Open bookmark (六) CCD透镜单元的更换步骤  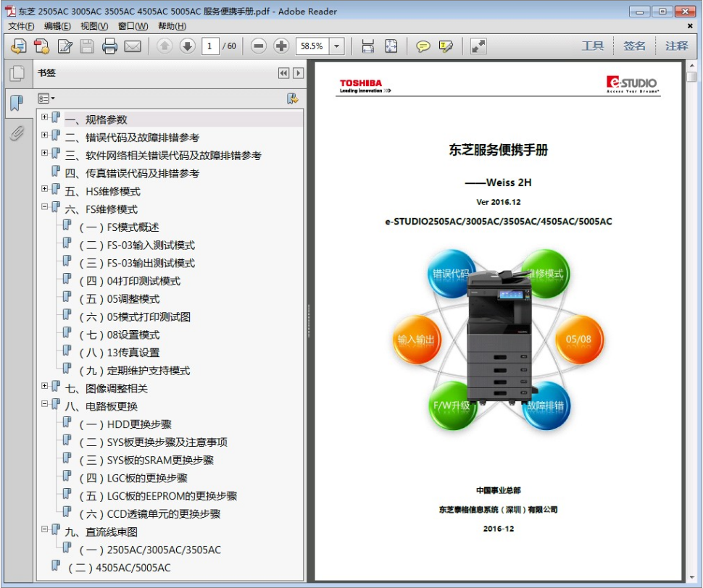click(150, 513)
